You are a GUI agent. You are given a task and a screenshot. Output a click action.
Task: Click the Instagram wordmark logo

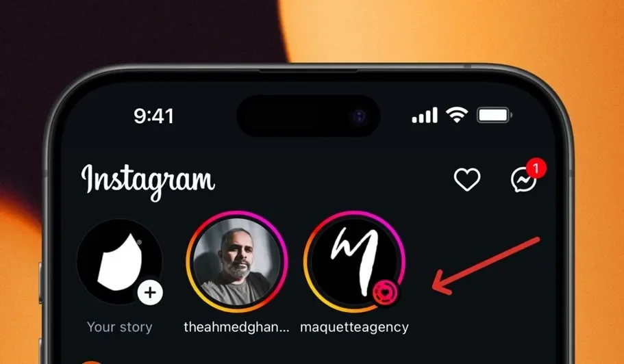pyautogui.click(x=148, y=182)
